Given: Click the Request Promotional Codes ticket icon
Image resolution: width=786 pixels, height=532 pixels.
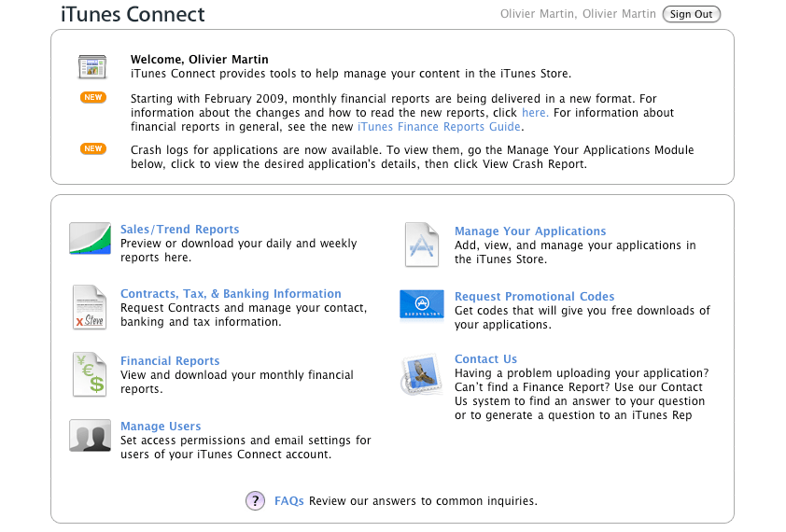Looking at the screenshot, I should [422, 305].
